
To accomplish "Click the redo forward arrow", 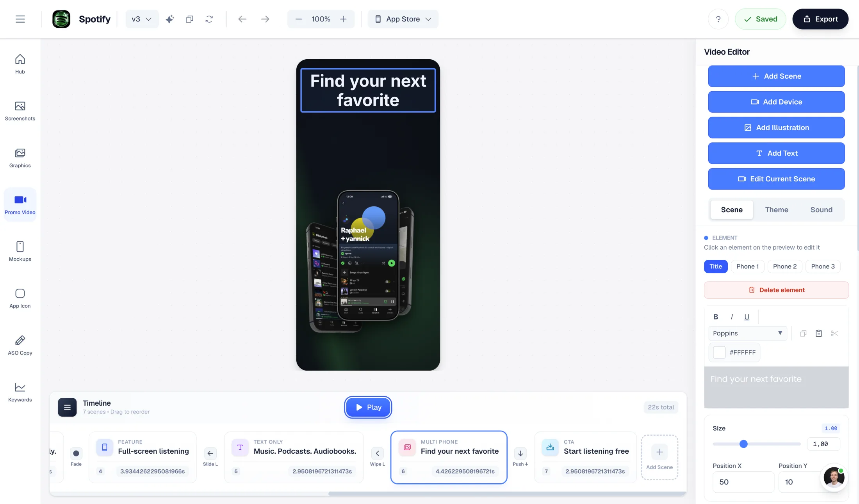I will (x=265, y=19).
